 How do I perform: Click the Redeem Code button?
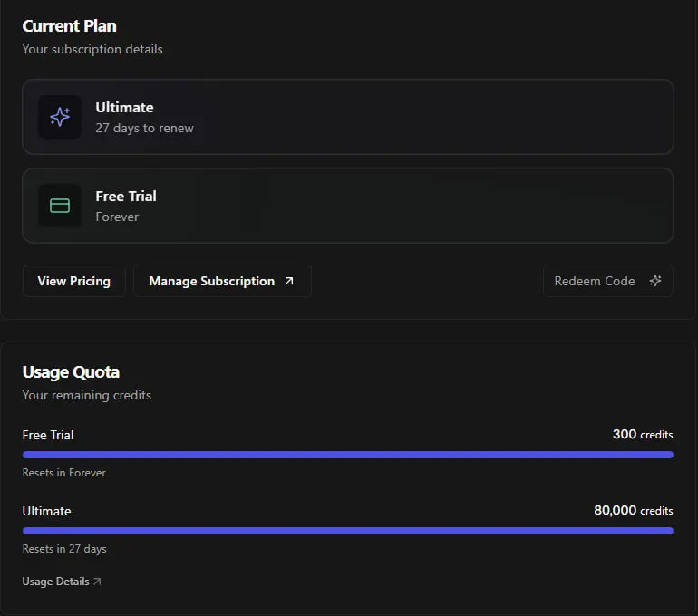point(607,281)
